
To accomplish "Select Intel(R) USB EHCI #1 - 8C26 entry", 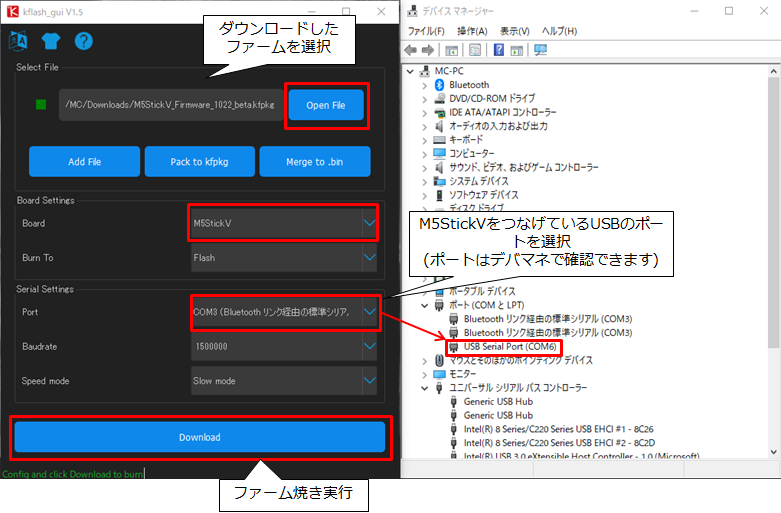I will [x=558, y=429].
